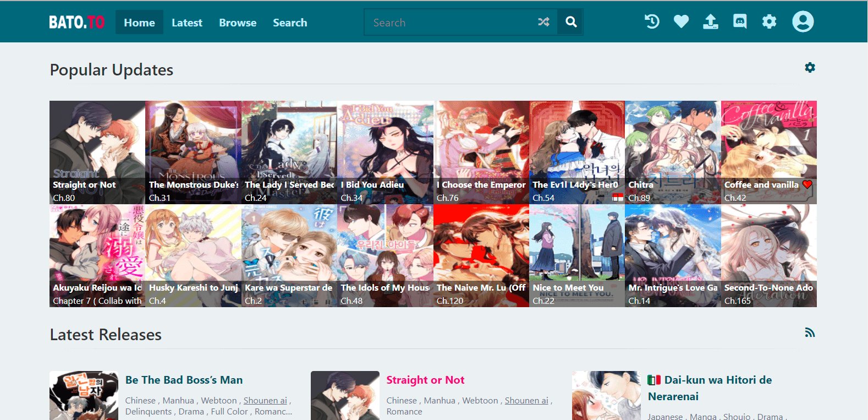Open Ch.42 of Coffee and vanilla
The width and height of the screenshot is (868, 420).
click(735, 198)
